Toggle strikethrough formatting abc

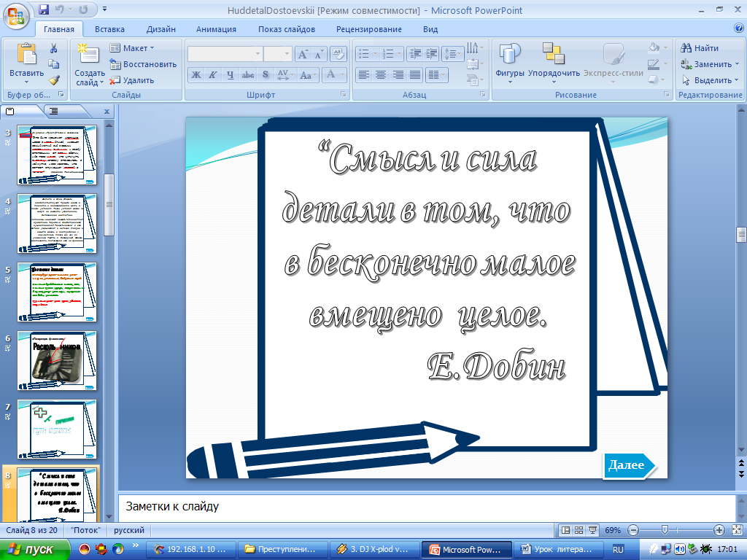[248, 75]
